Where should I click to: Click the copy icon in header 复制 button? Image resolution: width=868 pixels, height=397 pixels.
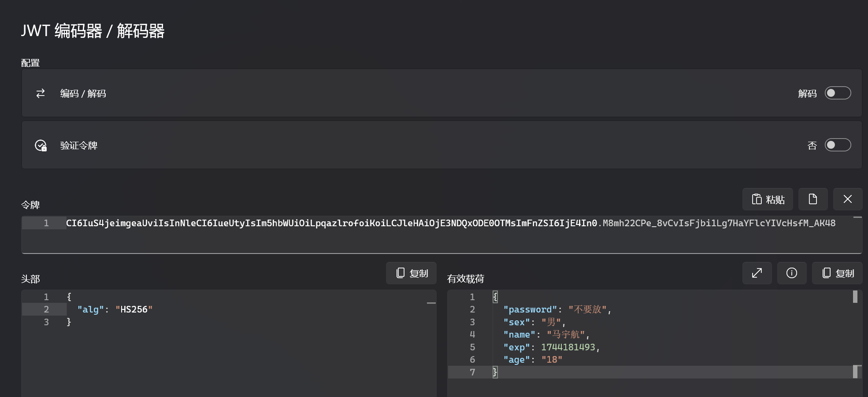400,273
